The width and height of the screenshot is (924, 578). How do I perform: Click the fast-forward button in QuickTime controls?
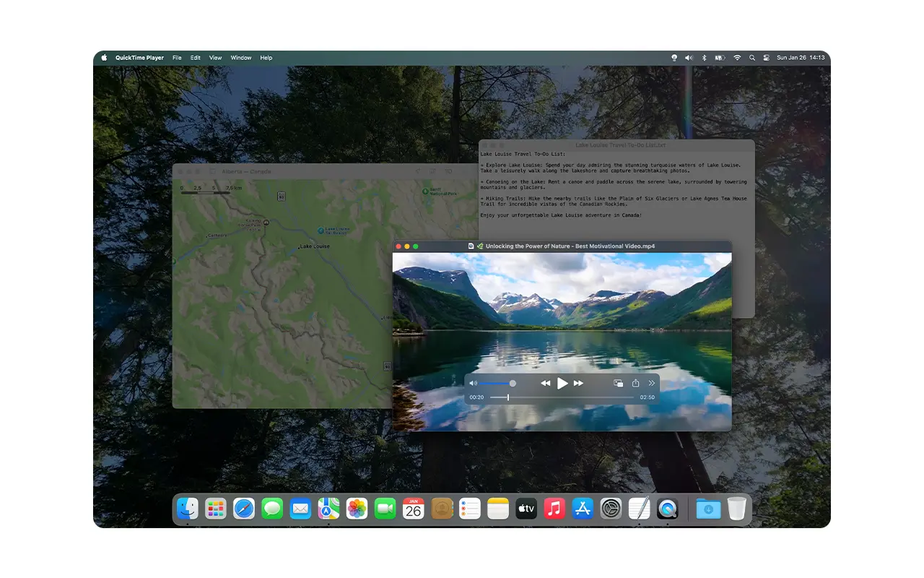tap(578, 384)
